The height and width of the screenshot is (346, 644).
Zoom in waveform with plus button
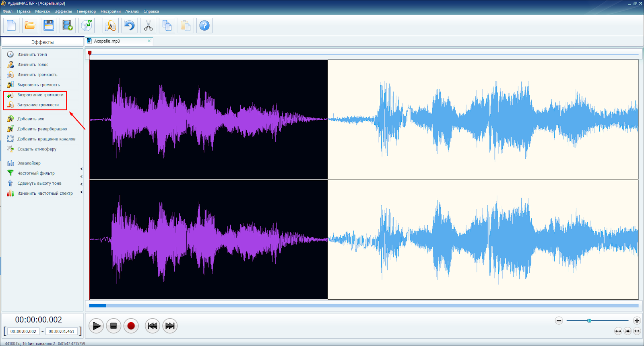(637, 321)
